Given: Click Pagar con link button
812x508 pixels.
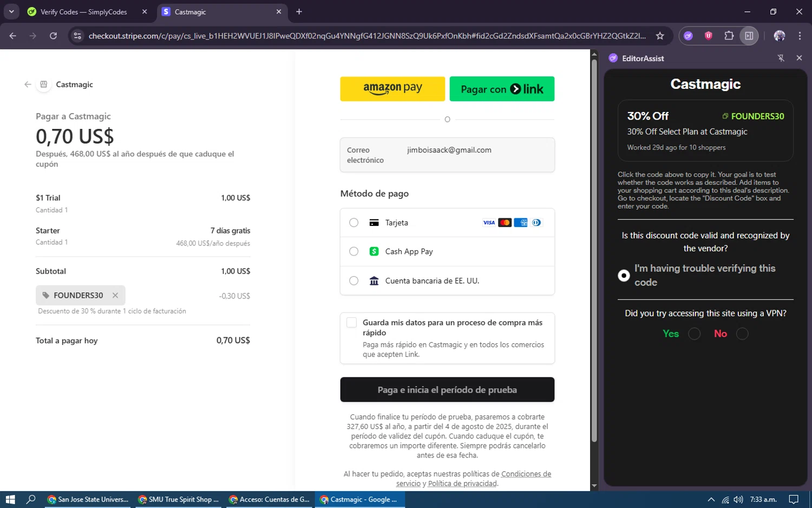Looking at the screenshot, I should (502, 89).
